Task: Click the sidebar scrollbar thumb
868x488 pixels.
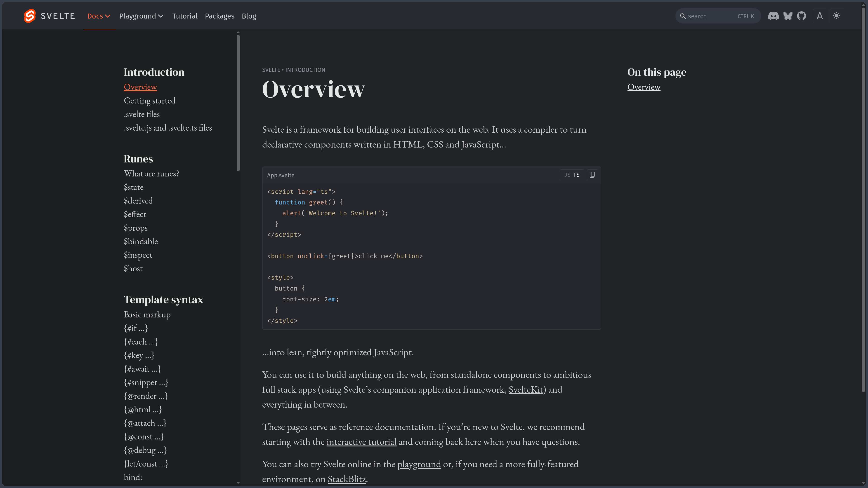Action: 238,103
